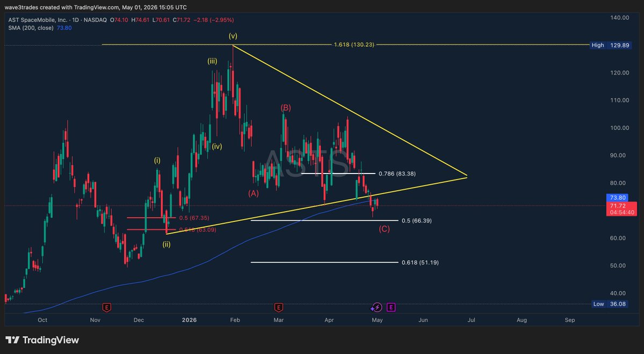Click the red 0.618 (63.09) Fibonacci label

(x=198, y=229)
